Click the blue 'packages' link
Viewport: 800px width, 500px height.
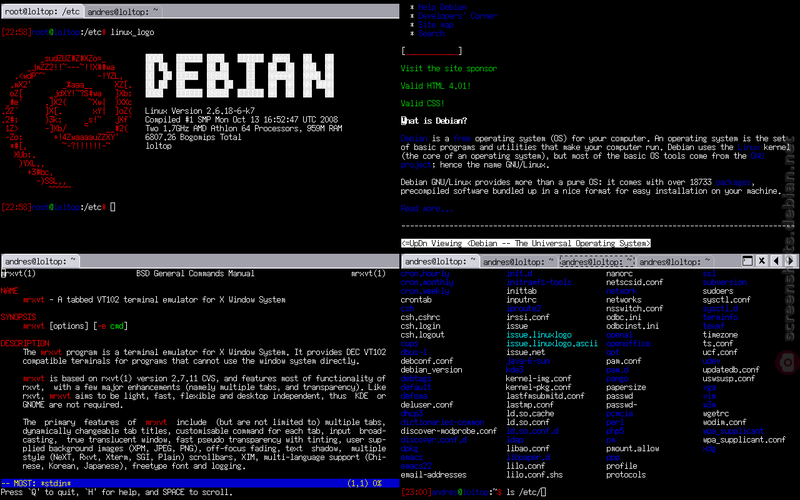733,182
